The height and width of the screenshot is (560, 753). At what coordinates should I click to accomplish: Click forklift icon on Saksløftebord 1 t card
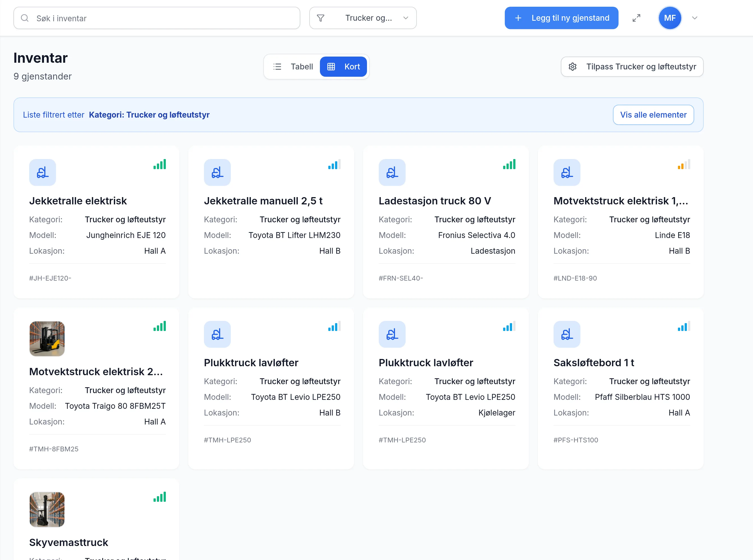[567, 334]
